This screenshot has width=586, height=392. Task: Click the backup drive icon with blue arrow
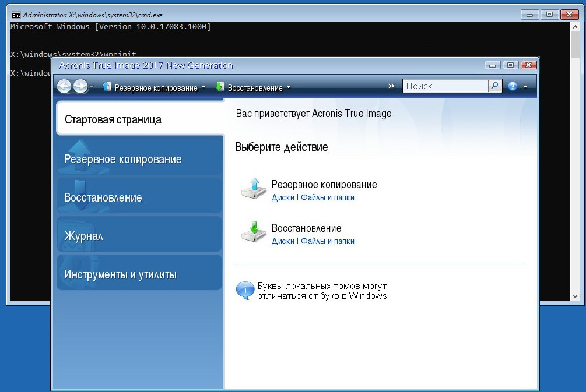(x=253, y=189)
